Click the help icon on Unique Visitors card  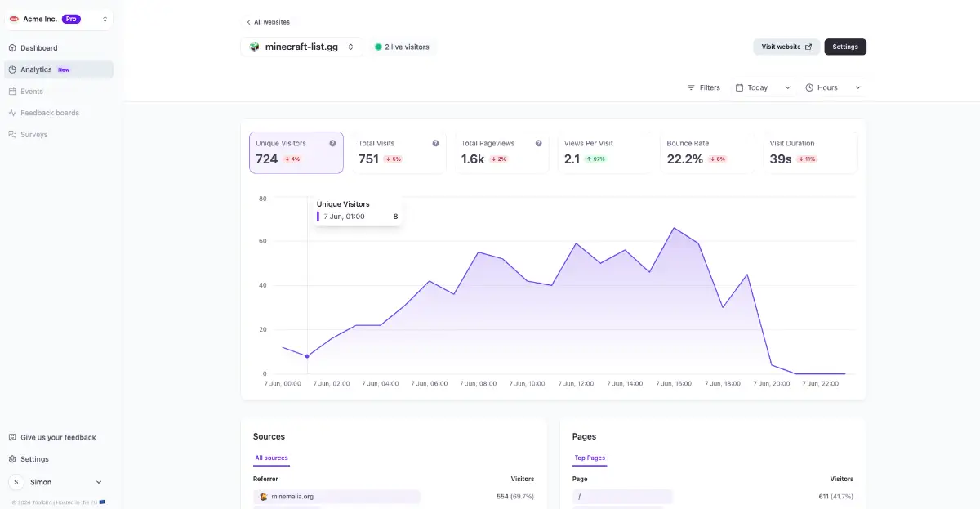pyautogui.click(x=332, y=143)
